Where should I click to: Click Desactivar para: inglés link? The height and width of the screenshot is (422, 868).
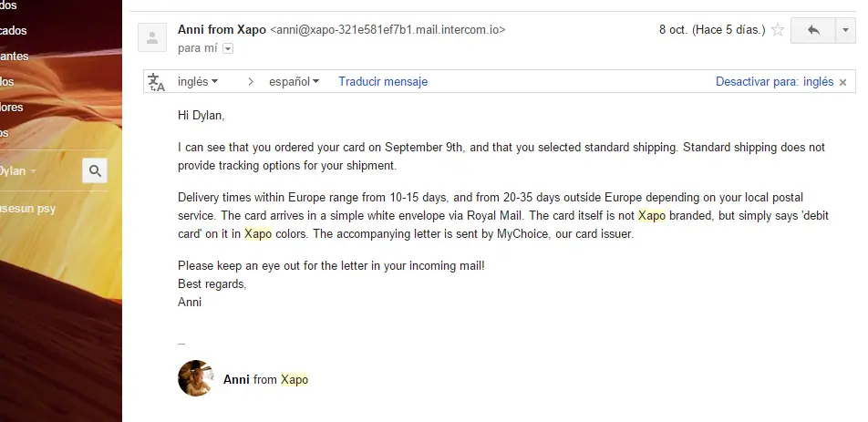[774, 81]
